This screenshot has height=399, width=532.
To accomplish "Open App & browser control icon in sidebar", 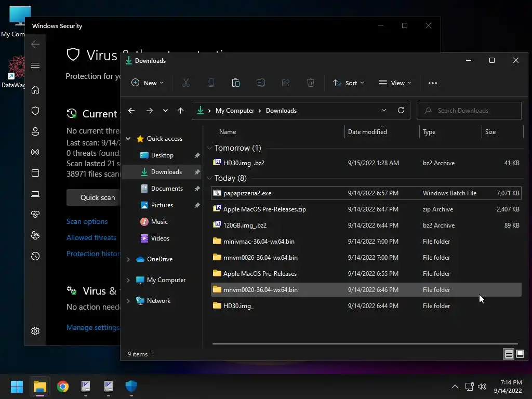I will coord(35,173).
